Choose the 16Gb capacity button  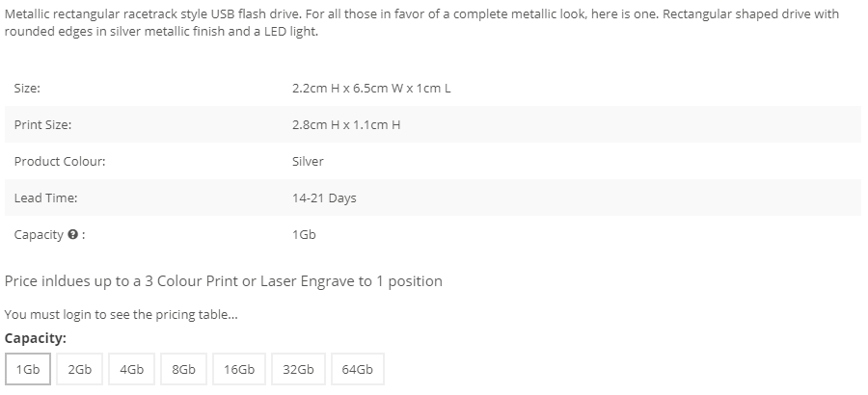coord(239,370)
